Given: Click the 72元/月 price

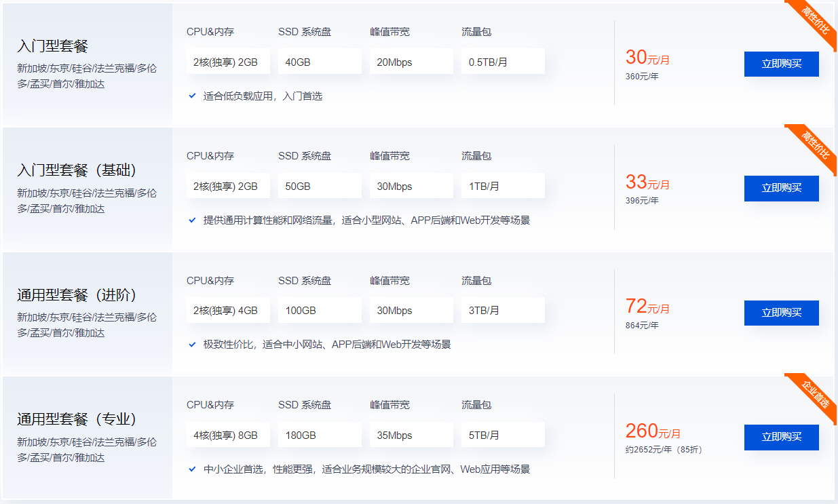Looking at the screenshot, I should (x=647, y=307).
